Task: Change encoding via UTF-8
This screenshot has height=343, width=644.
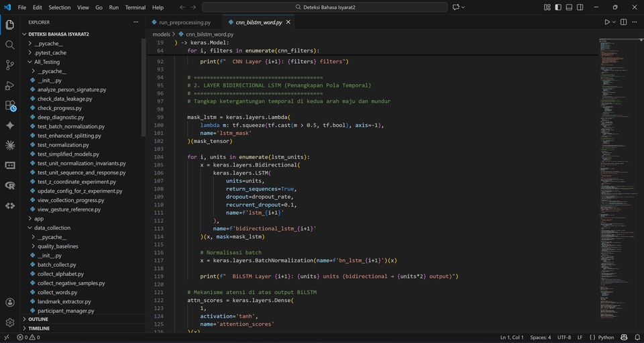Action: pos(564,337)
